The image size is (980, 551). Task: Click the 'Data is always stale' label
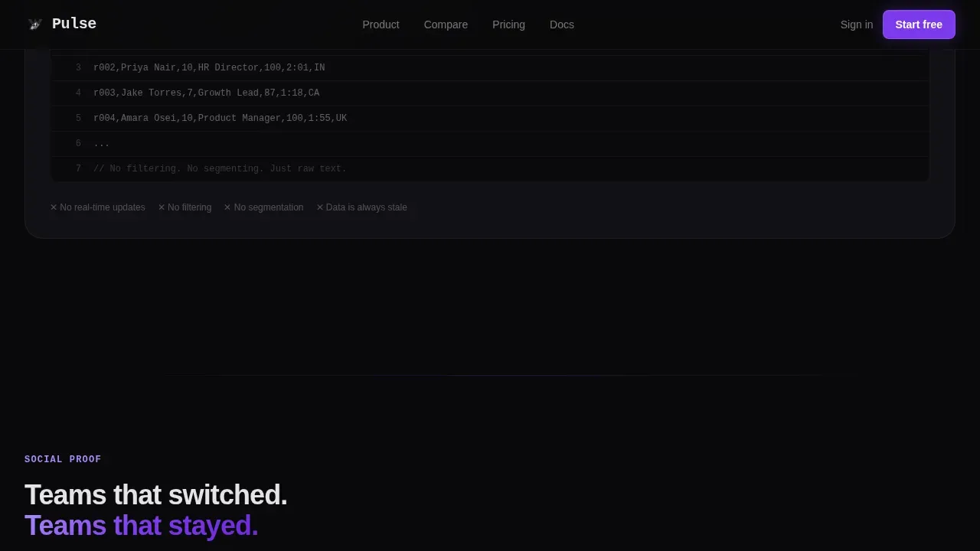tap(361, 207)
